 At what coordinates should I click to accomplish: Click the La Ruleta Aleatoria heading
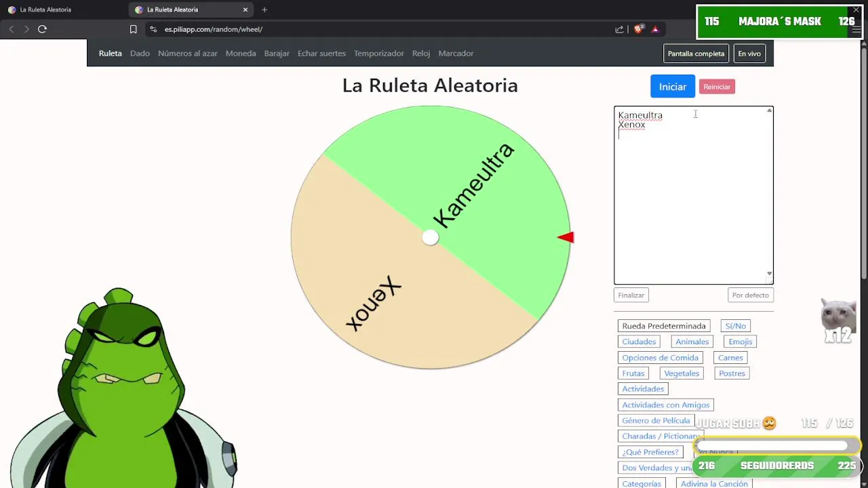[430, 85]
